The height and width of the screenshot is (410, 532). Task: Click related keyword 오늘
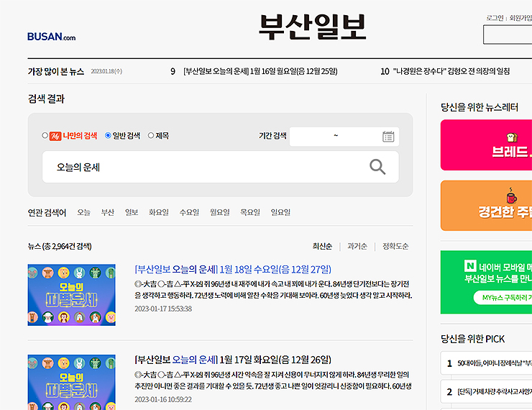[x=84, y=212]
